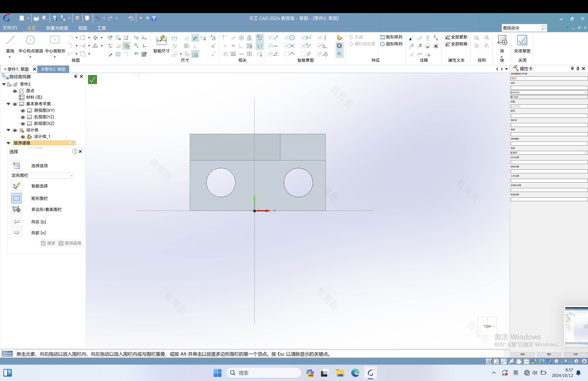Open the 路径查找器 panel options arrow

click(x=76, y=76)
